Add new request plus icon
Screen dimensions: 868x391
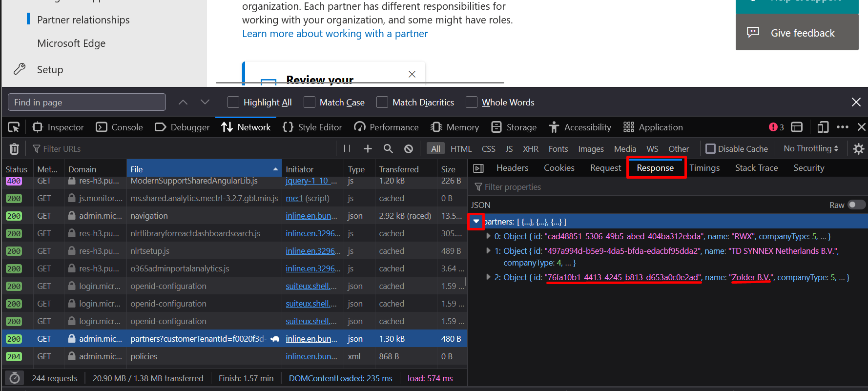(368, 149)
